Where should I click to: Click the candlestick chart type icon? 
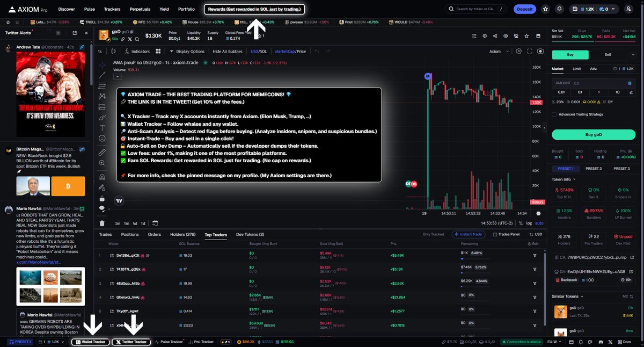(113, 52)
